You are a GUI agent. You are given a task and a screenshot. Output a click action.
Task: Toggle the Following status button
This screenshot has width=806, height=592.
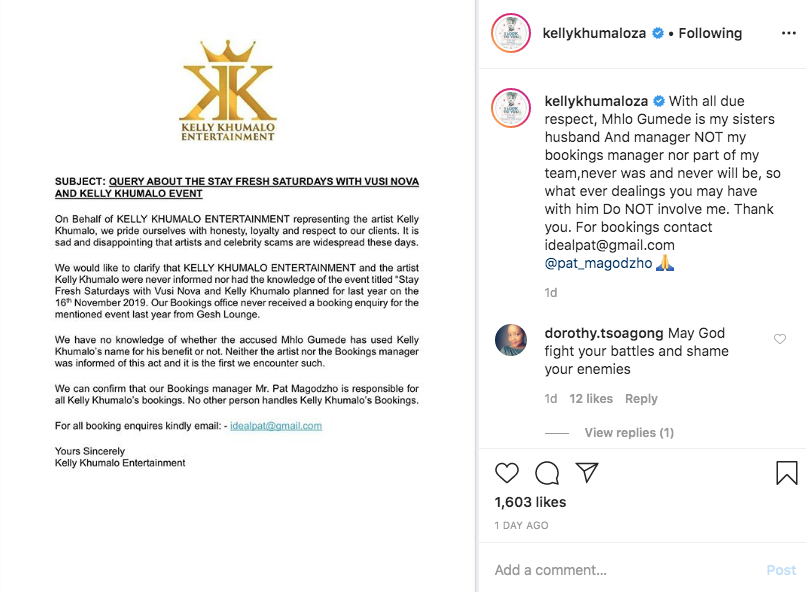710,33
